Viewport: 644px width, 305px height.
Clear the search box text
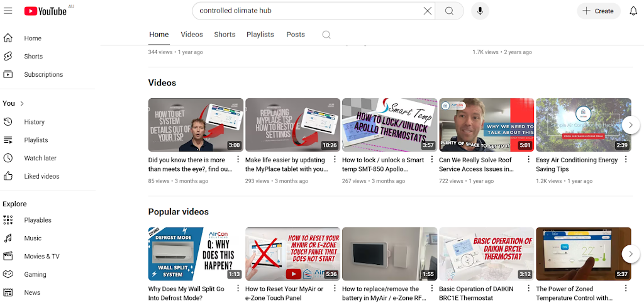[427, 11]
